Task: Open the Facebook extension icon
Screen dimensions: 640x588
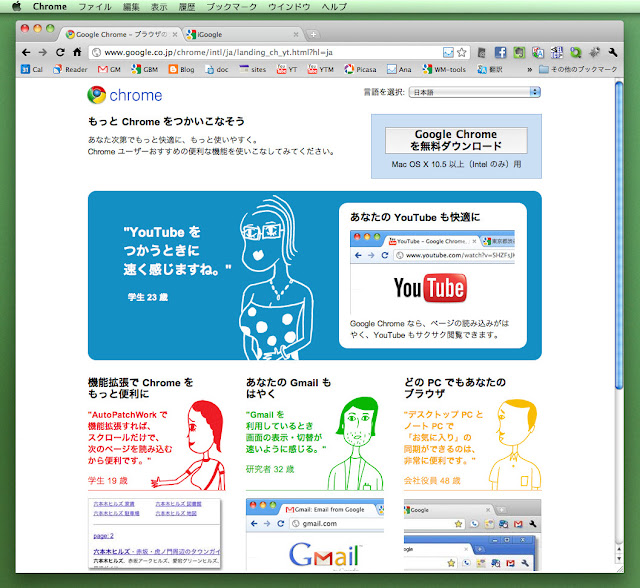Action: (500, 52)
